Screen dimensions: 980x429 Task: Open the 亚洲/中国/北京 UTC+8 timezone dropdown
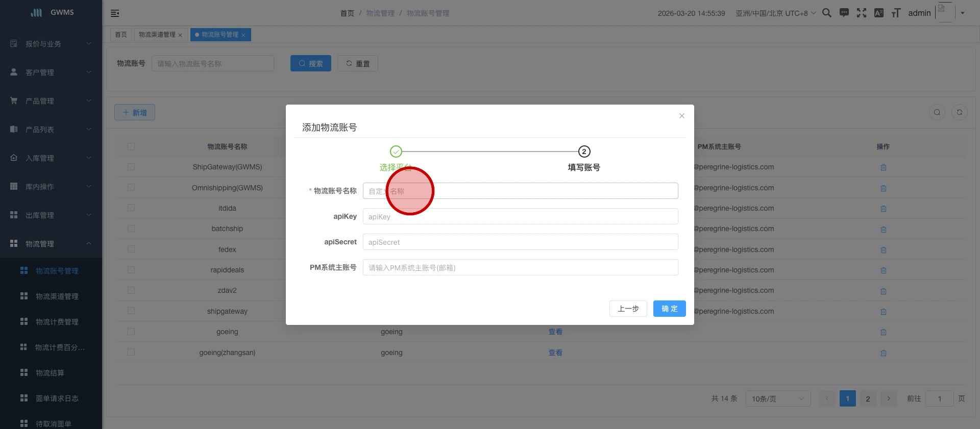tap(776, 13)
